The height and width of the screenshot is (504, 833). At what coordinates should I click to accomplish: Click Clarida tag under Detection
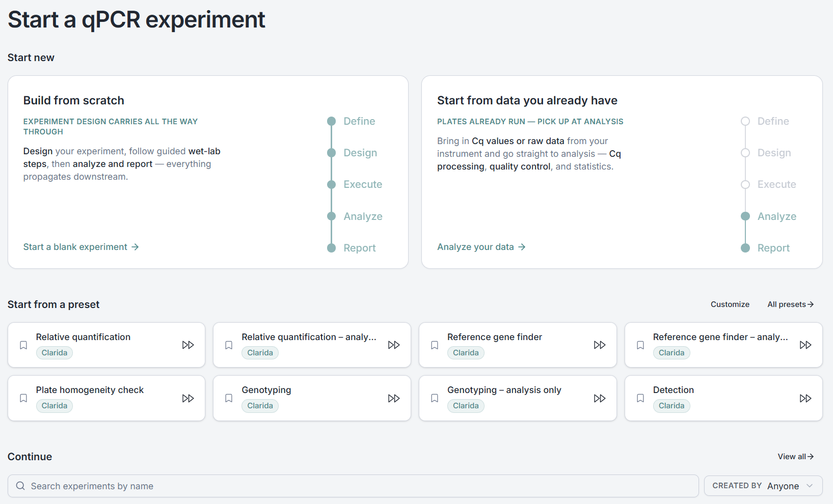click(x=671, y=406)
